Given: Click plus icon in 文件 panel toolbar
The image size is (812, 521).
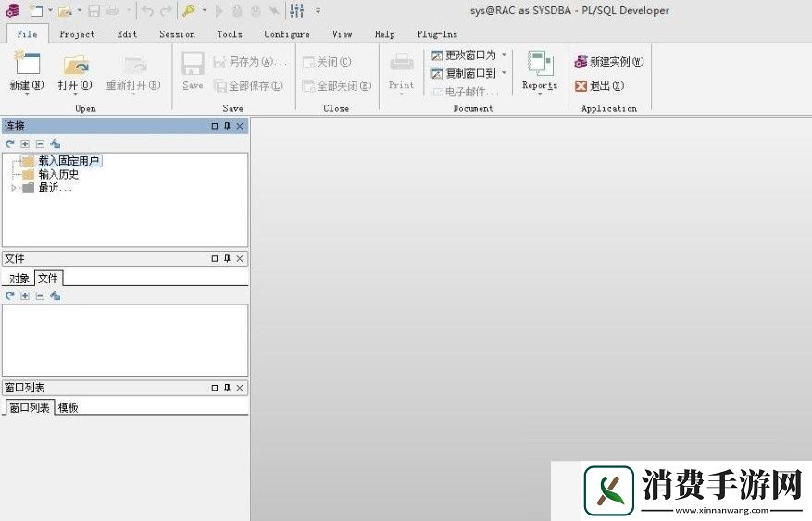Looking at the screenshot, I should (25, 295).
